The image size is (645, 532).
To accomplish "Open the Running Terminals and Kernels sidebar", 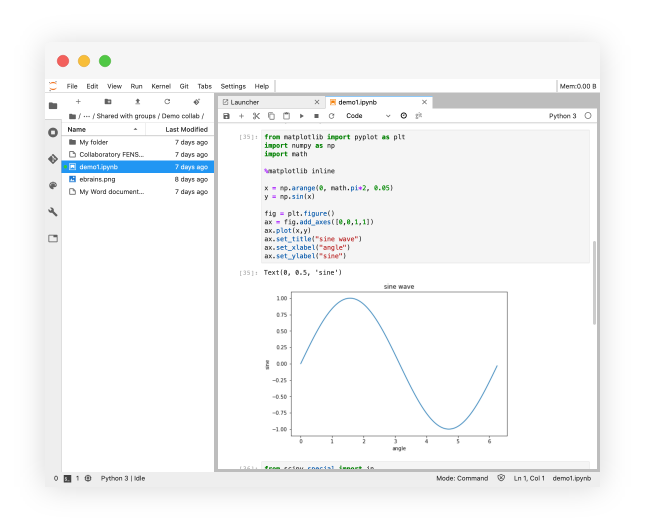I will tap(53, 132).
